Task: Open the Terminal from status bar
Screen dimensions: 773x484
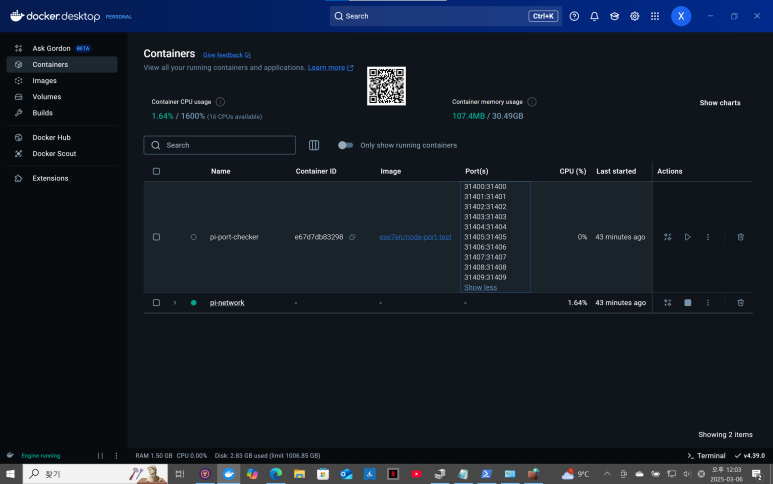Action: click(x=706, y=456)
